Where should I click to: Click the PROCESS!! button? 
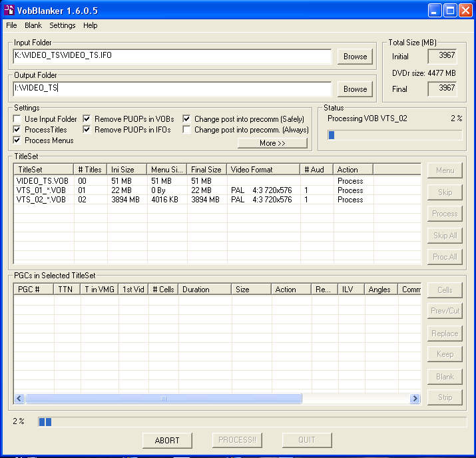tap(237, 440)
